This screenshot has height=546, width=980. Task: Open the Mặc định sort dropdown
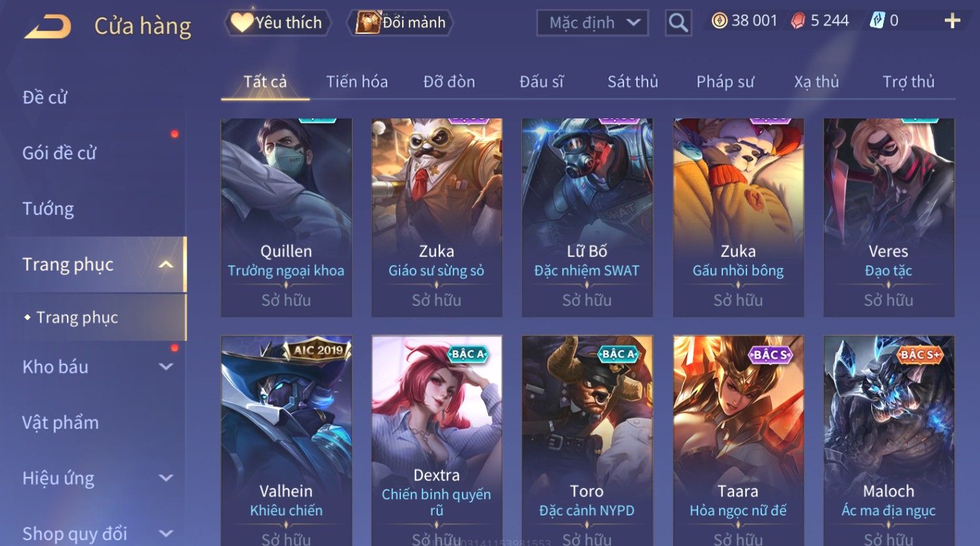click(592, 23)
